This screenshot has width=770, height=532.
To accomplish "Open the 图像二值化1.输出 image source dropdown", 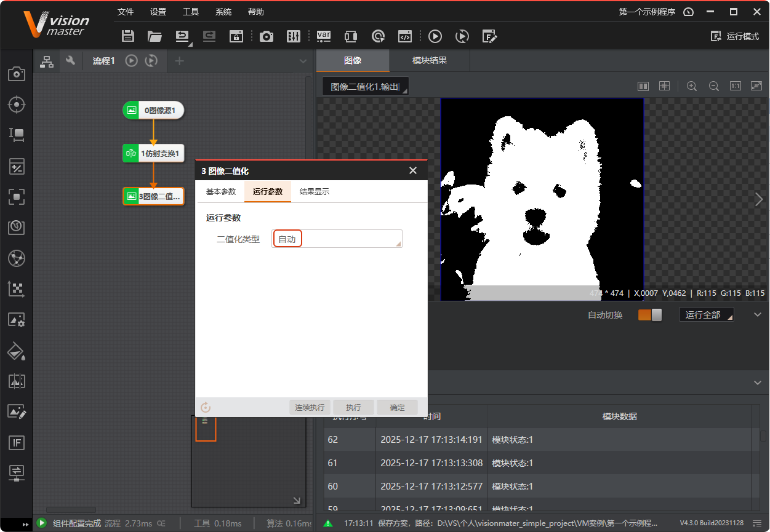I will pos(366,87).
